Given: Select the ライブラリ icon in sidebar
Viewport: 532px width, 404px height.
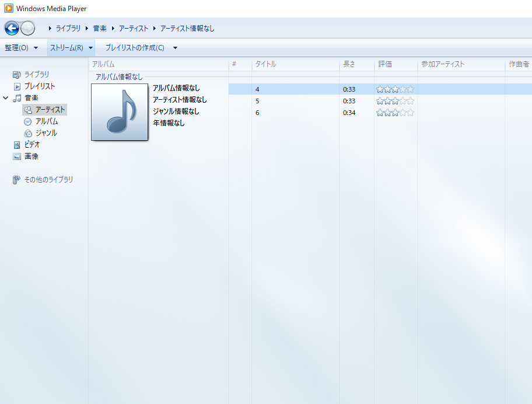Looking at the screenshot, I should pyautogui.click(x=16, y=74).
